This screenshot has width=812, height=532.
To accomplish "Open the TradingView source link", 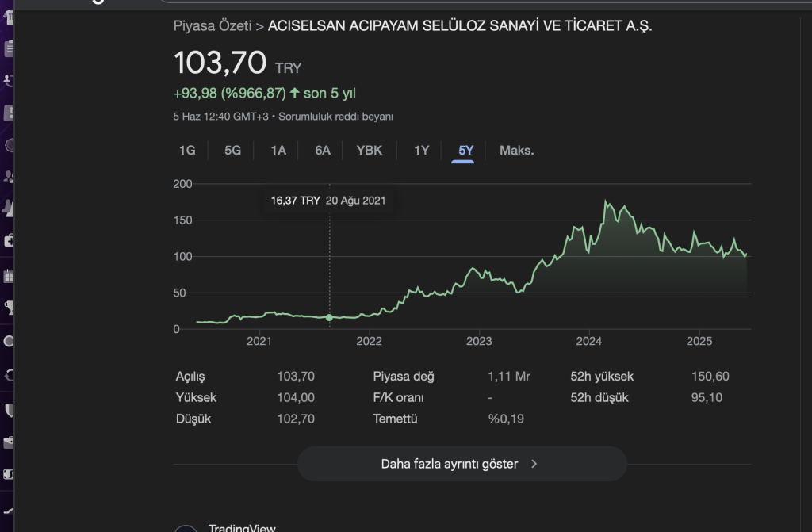I will pyautogui.click(x=241, y=527).
